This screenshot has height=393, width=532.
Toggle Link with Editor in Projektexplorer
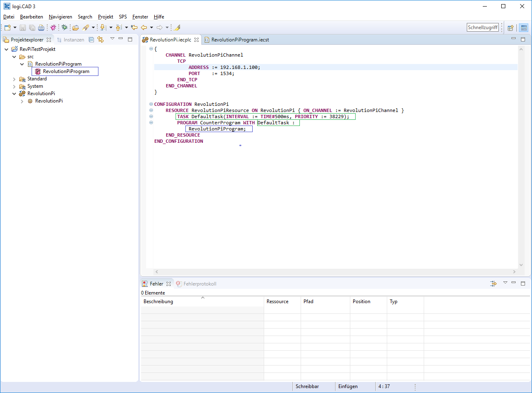click(100, 39)
